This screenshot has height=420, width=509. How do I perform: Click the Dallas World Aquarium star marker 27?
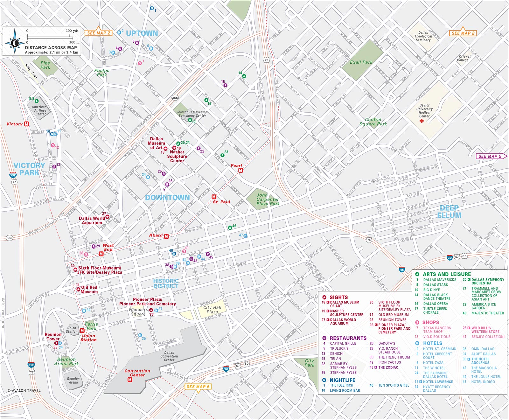point(107,217)
